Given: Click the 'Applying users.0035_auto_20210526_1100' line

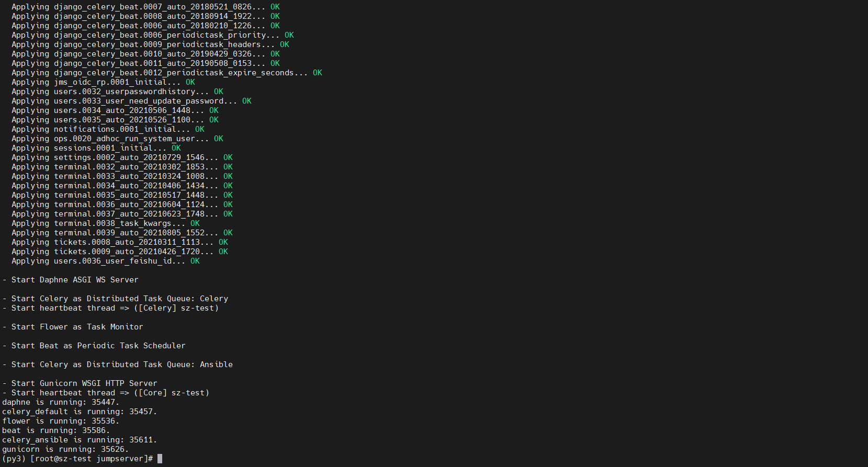Looking at the screenshot, I should [115, 120].
